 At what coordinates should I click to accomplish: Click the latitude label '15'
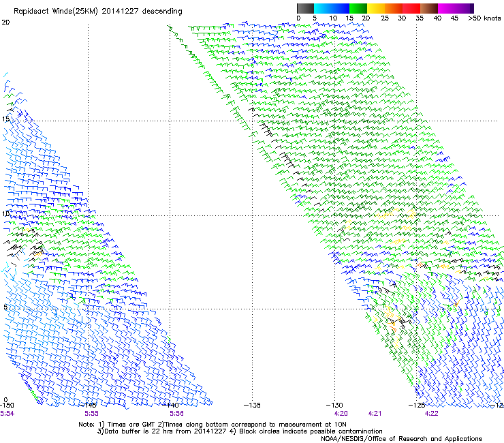[x=5, y=119]
